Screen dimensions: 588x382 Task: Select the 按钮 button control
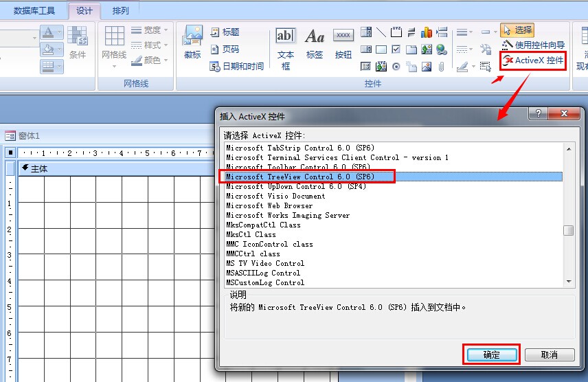click(x=343, y=44)
